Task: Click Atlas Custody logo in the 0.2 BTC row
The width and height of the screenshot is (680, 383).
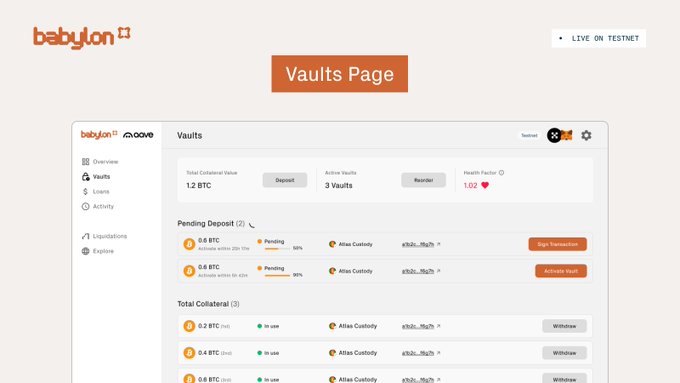Action: point(332,326)
